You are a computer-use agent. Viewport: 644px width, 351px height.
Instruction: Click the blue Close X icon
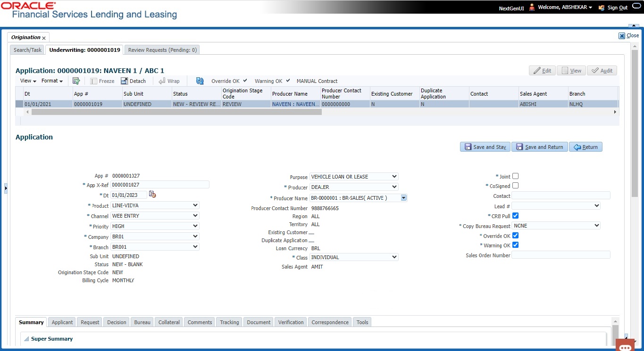[x=622, y=35]
